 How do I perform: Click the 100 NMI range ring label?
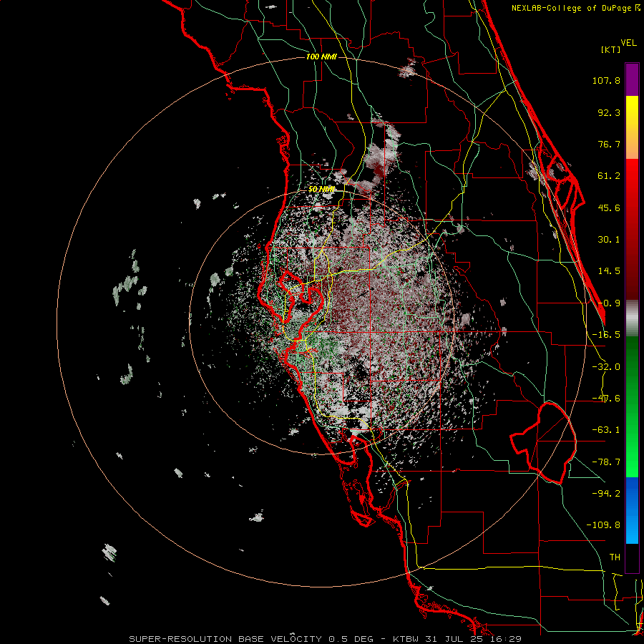point(321,57)
